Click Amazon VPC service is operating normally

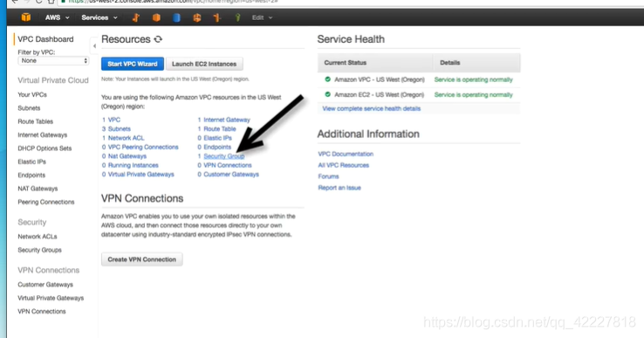coord(473,79)
